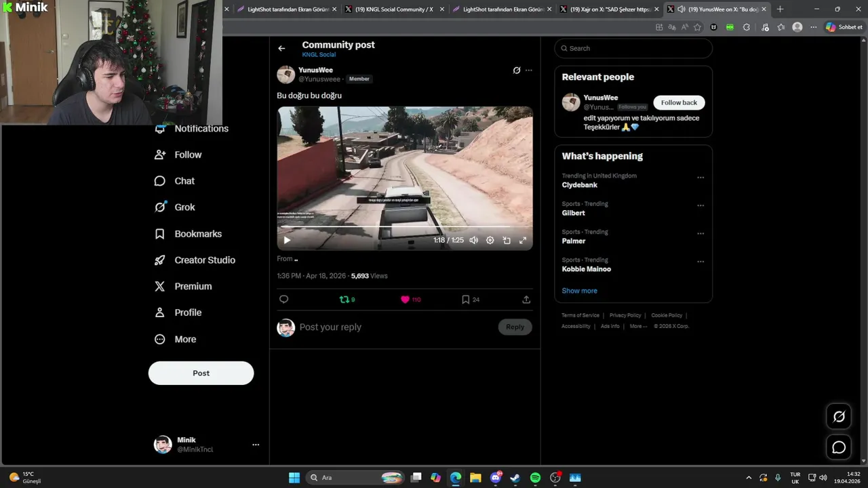Toggle picture-in-picture icon on the video player
The image size is (868, 488).
[507, 240]
